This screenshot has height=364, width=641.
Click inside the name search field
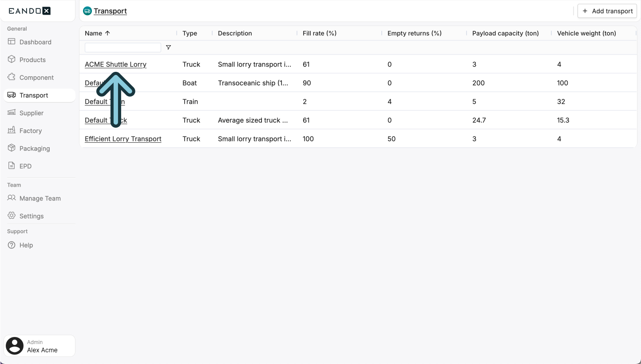(x=123, y=47)
